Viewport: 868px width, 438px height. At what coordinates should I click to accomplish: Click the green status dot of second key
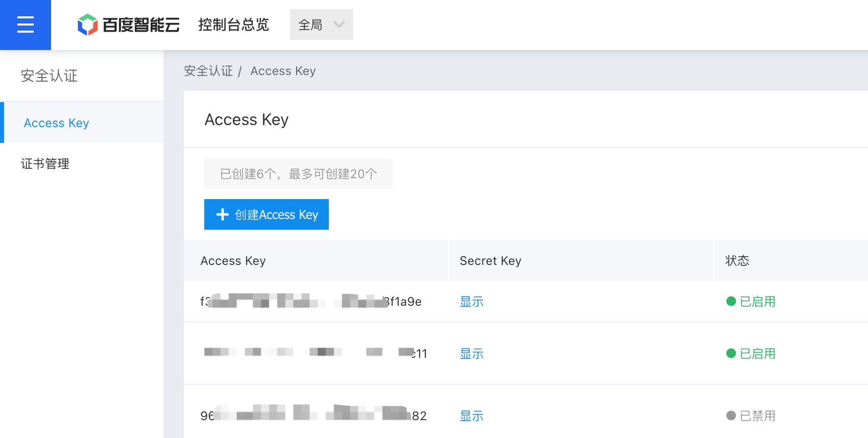click(731, 353)
